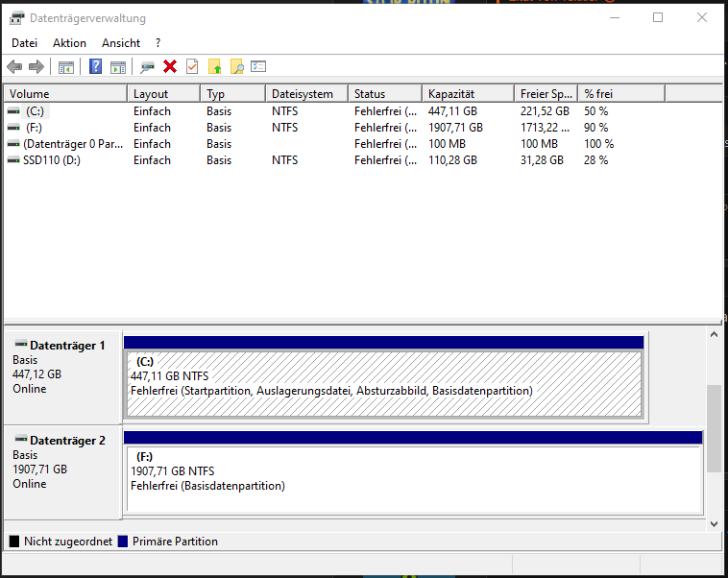Screen dimensions: 728x578
Task: Select the (F:) volume in the list
Action: pos(34,128)
